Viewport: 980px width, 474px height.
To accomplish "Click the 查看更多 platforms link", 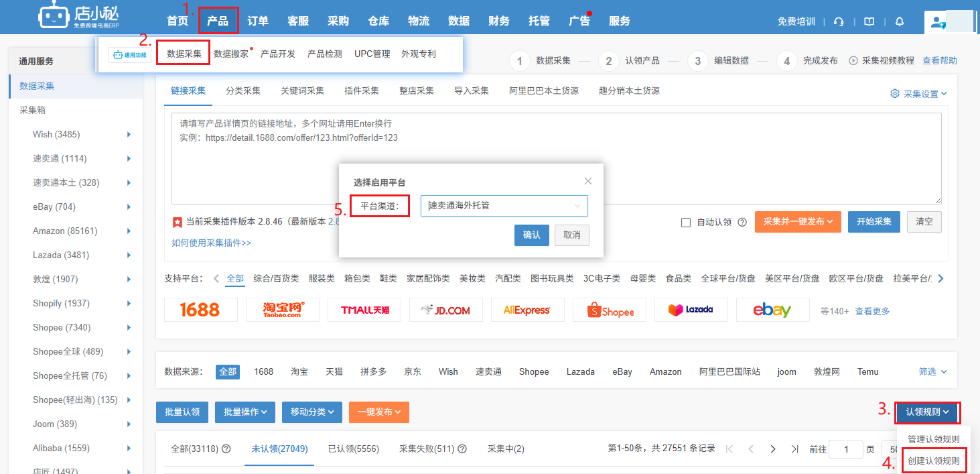I will (872, 311).
